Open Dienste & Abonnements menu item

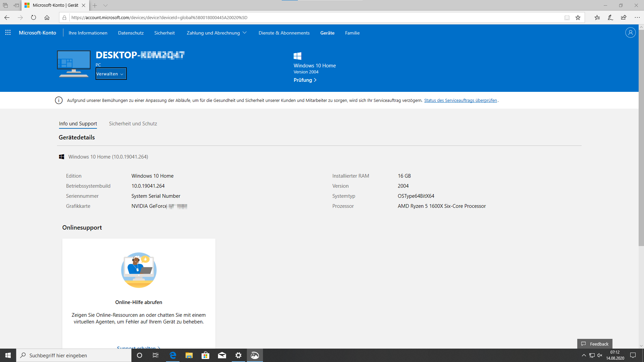pyautogui.click(x=284, y=33)
